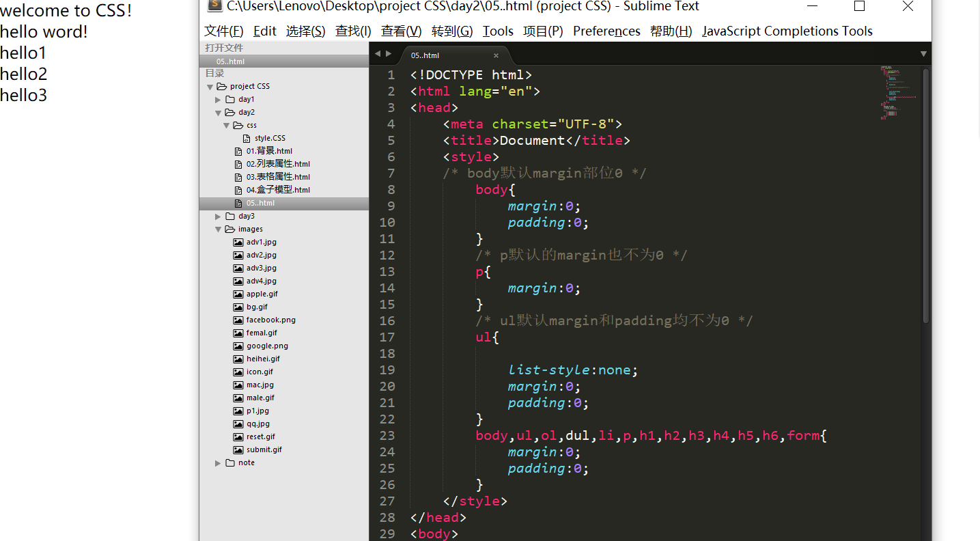
Task: Click the mac.jpg image icon
Action: (238, 385)
